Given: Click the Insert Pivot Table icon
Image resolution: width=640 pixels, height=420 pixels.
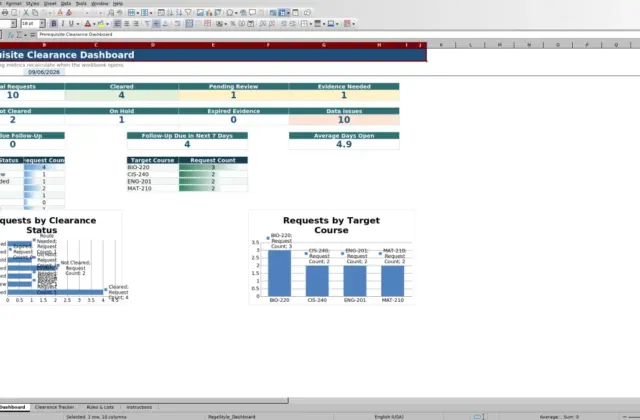Looking at the screenshot, I should pyautogui.click(x=218, y=13).
